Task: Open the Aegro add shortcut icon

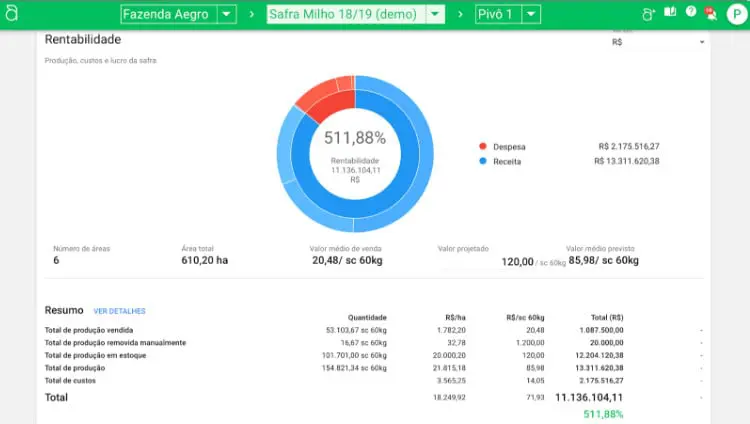Action: [648, 14]
